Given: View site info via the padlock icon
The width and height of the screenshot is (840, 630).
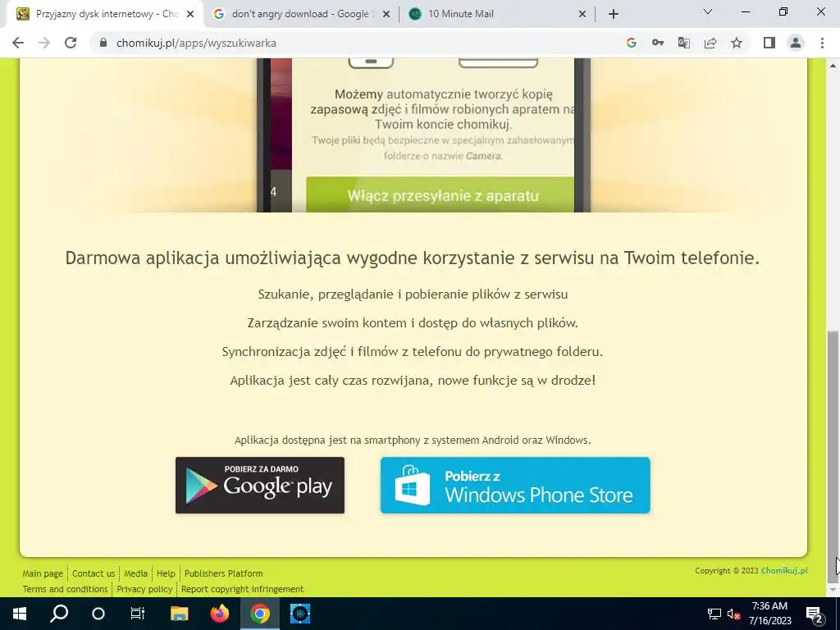Looking at the screenshot, I should click(103, 43).
